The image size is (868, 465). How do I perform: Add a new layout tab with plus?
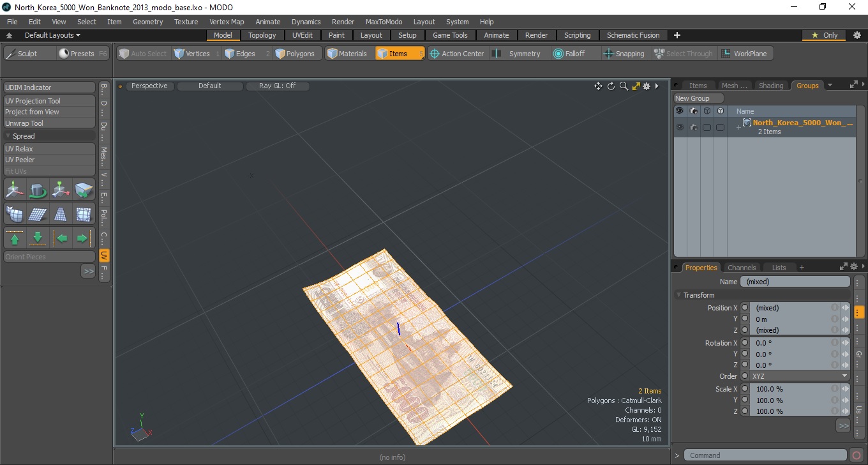[x=677, y=35]
